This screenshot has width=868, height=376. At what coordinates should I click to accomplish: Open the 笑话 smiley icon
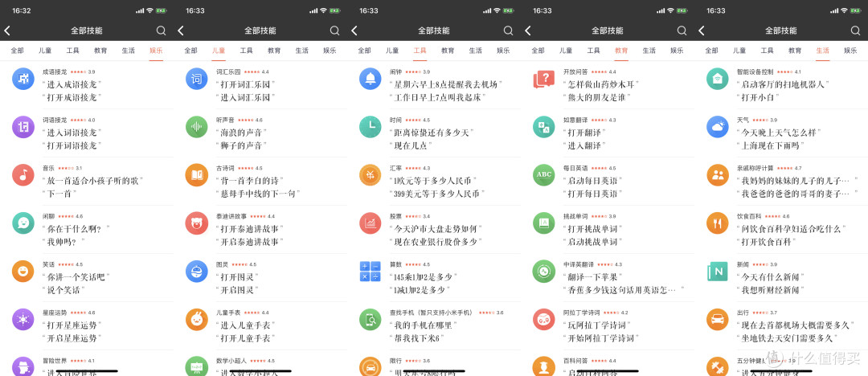click(x=23, y=271)
